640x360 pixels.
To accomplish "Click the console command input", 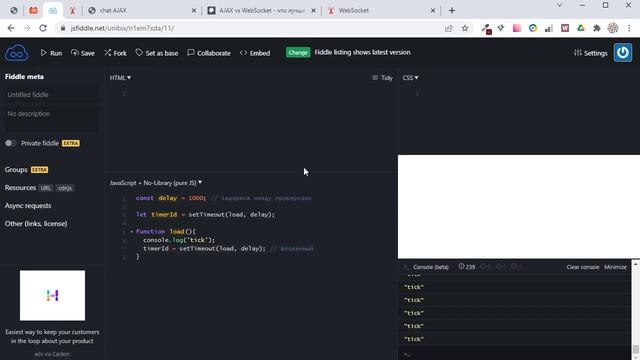I will (514, 354).
